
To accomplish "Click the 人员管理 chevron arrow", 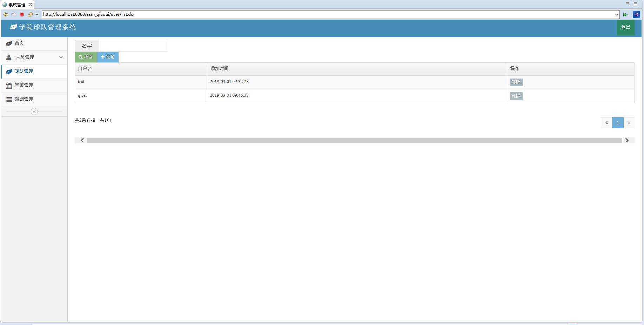I will click(x=61, y=57).
